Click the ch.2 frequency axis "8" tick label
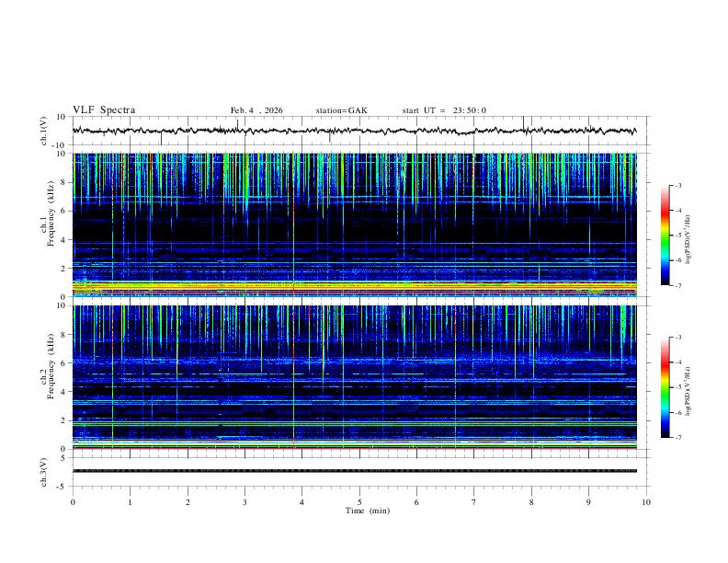 click(63, 335)
